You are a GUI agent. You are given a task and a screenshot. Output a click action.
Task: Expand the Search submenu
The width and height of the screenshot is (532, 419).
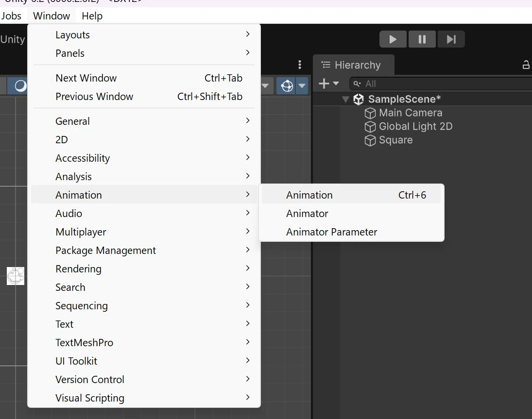(144, 287)
